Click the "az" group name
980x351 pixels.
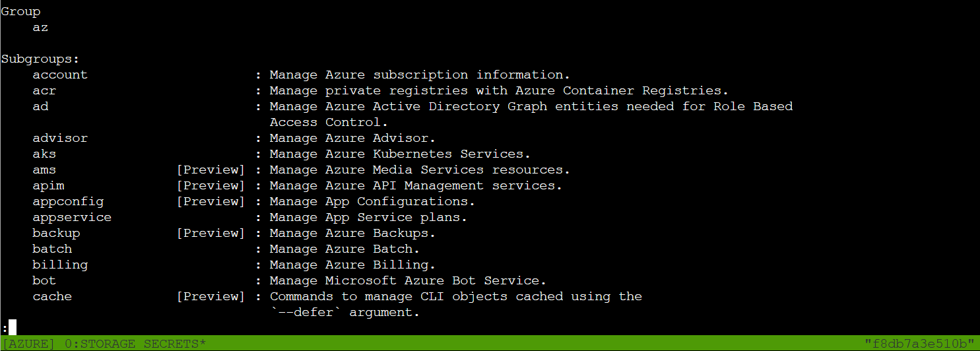pyautogui.click(x=40, y=28)
